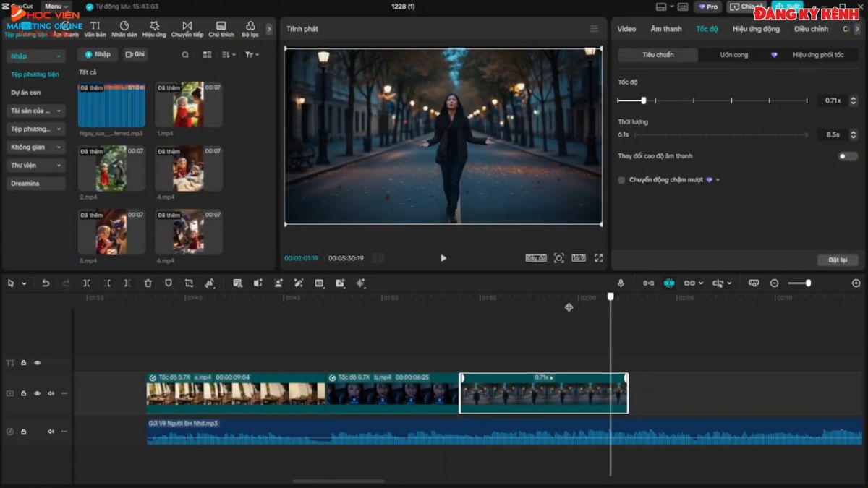
Task: Click the snapshot camera icon under the preview
Action: point(558,257)
